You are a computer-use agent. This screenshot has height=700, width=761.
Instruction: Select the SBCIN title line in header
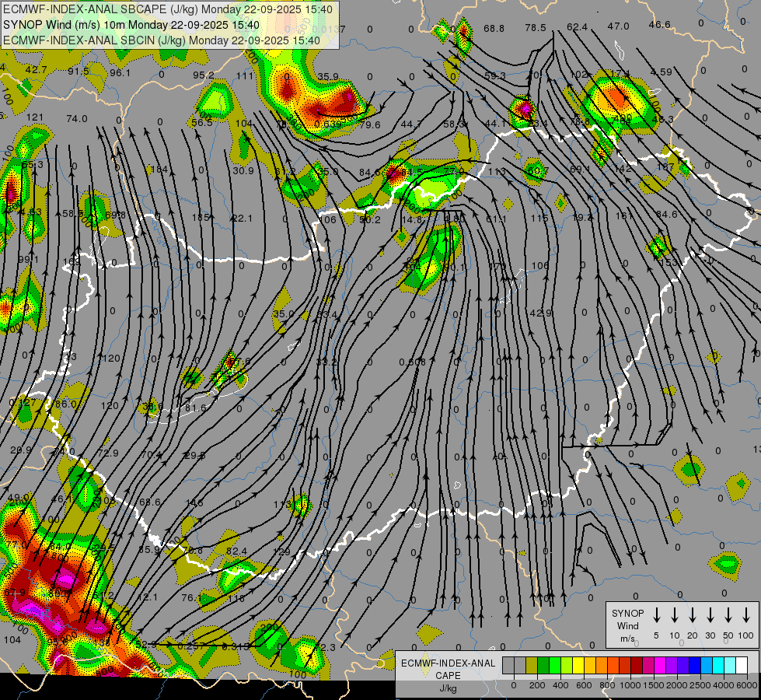coord(162,40)
